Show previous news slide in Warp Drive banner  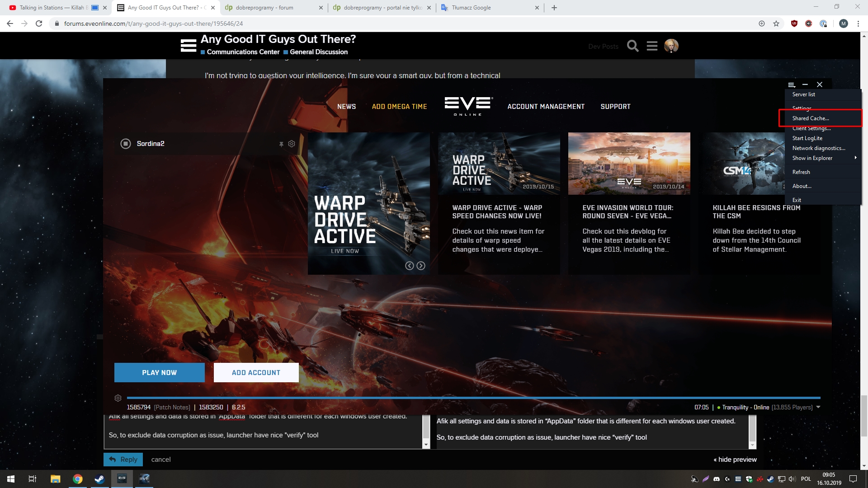point(409,266)
